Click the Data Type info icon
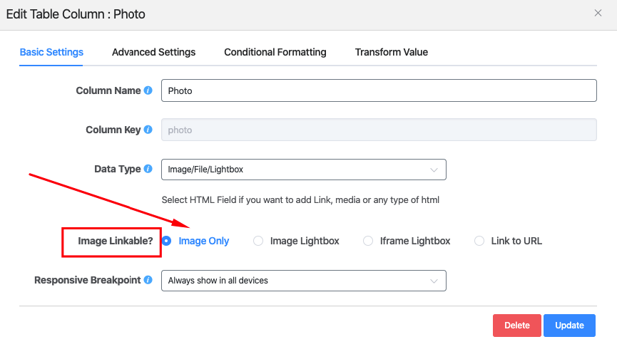 click(x=148, y=169)
